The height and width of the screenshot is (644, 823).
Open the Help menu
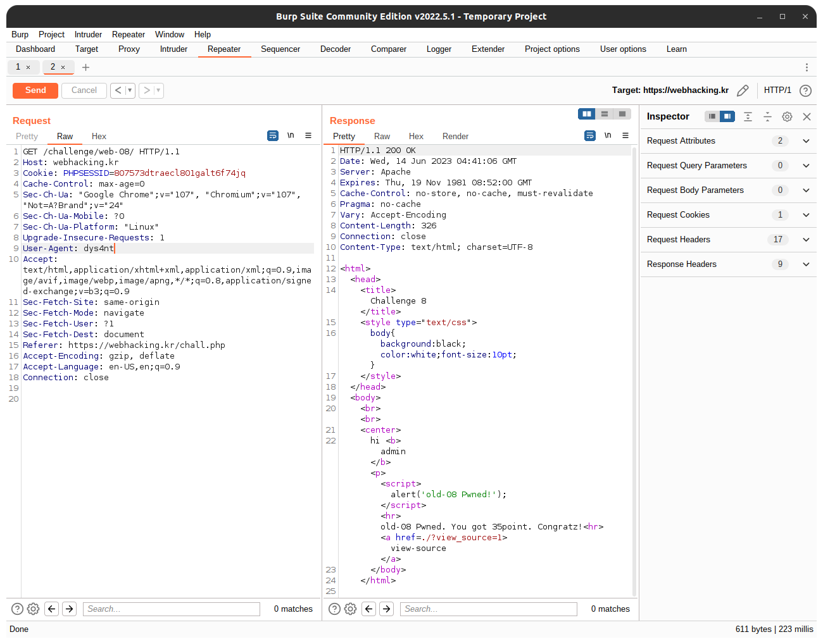203,34
